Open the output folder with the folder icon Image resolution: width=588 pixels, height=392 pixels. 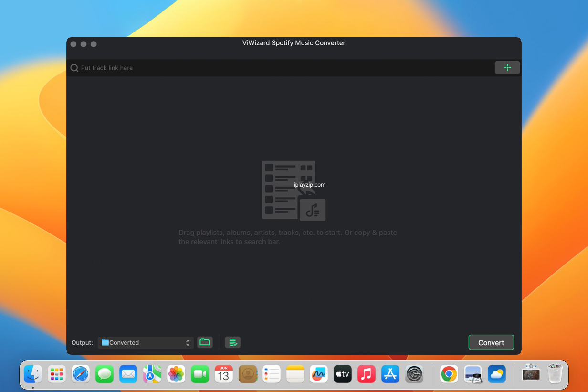click(x=205, y=342)
